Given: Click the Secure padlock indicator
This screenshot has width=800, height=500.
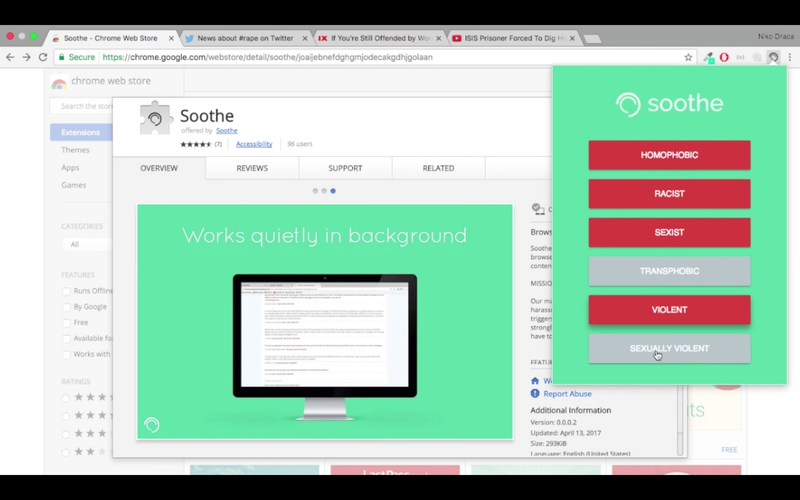Looking at the screenshot, I should (x=77, y=57).
